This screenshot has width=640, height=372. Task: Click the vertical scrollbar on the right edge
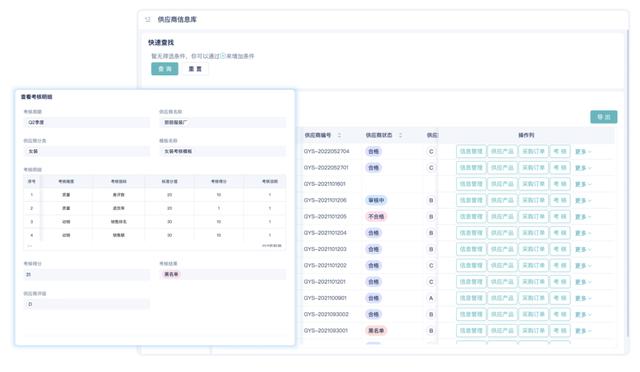tap(627, 184)
